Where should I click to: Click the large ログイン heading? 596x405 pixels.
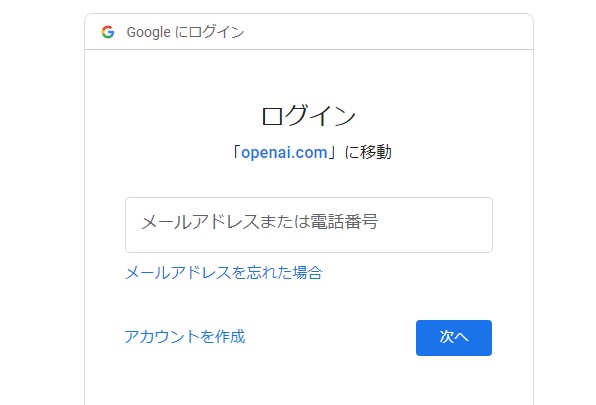click(x=309, y=116)
